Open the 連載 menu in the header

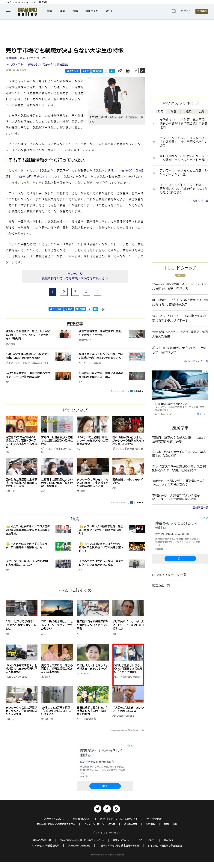click(x=62, y=11)
